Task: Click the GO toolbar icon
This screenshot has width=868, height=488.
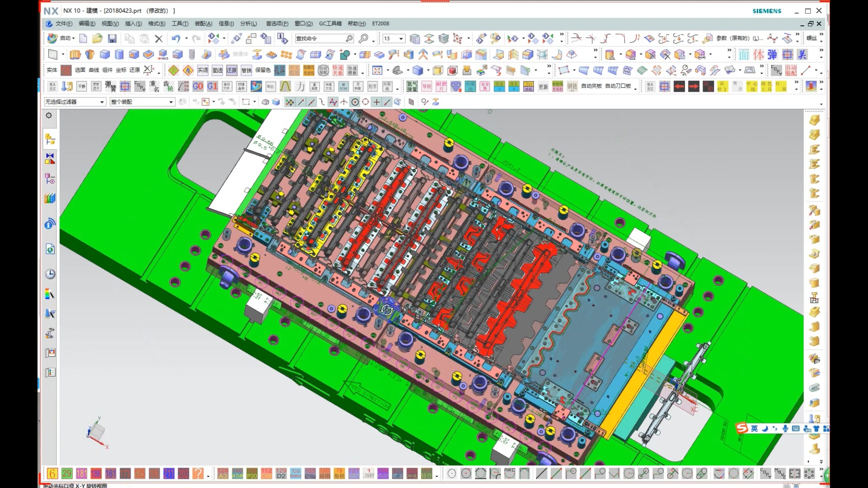Action: [198, 86]
